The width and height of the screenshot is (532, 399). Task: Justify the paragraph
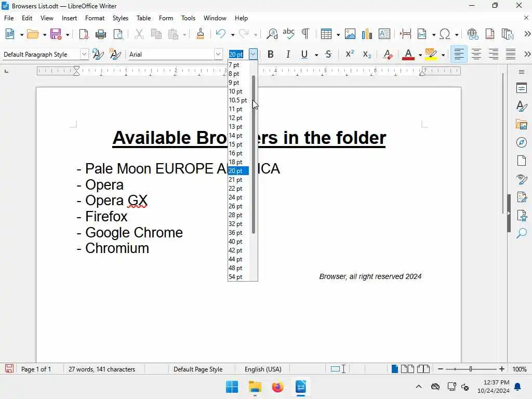pos(511,54)
